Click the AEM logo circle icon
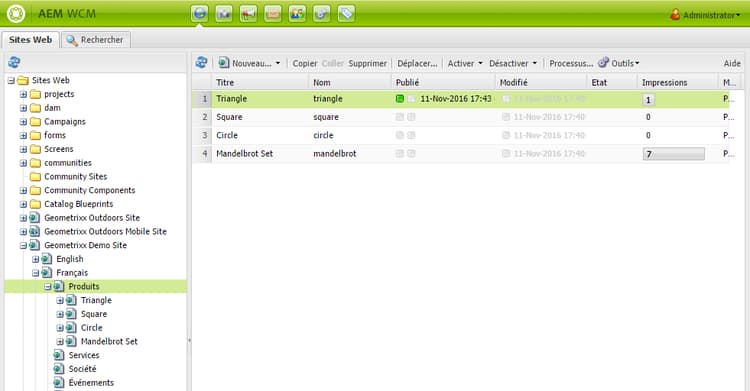Viewport: 750px width, 391px height. 16,13
